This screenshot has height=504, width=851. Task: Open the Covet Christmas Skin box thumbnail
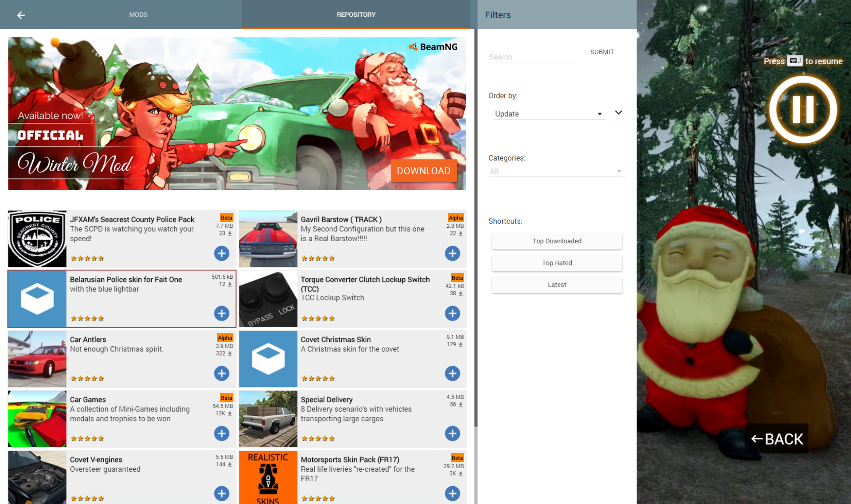pos(268,359)
